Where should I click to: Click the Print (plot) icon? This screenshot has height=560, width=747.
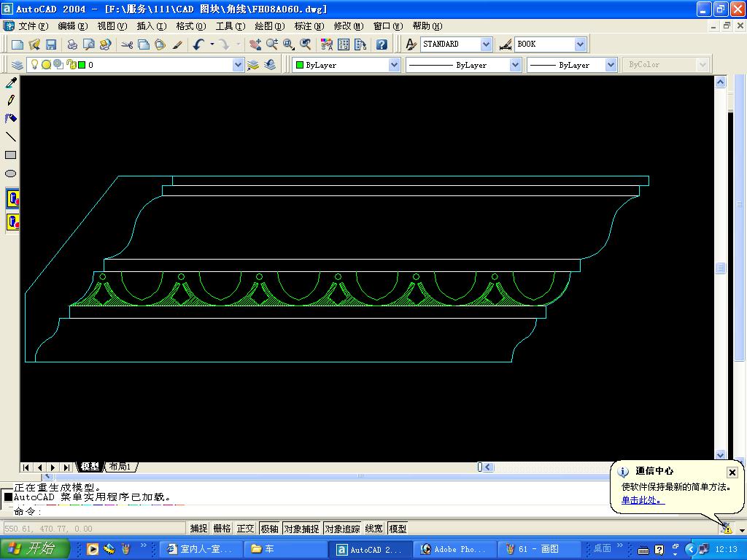tap(72, 44)
